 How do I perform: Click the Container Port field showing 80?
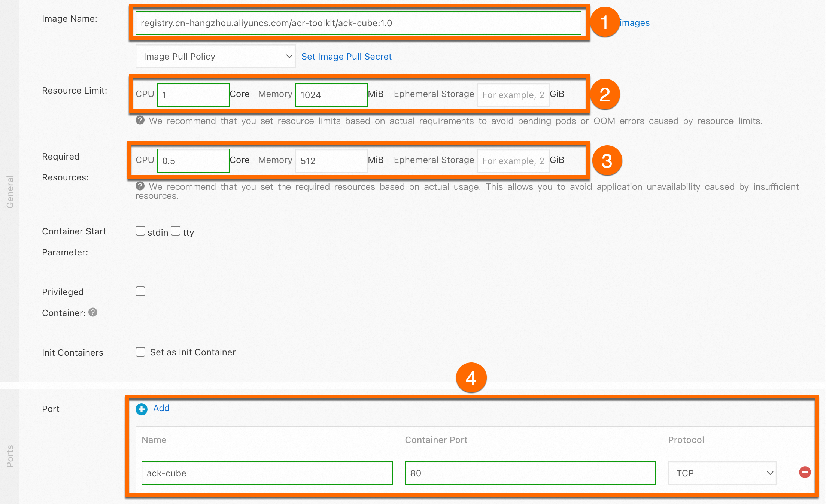coord(530,473)
